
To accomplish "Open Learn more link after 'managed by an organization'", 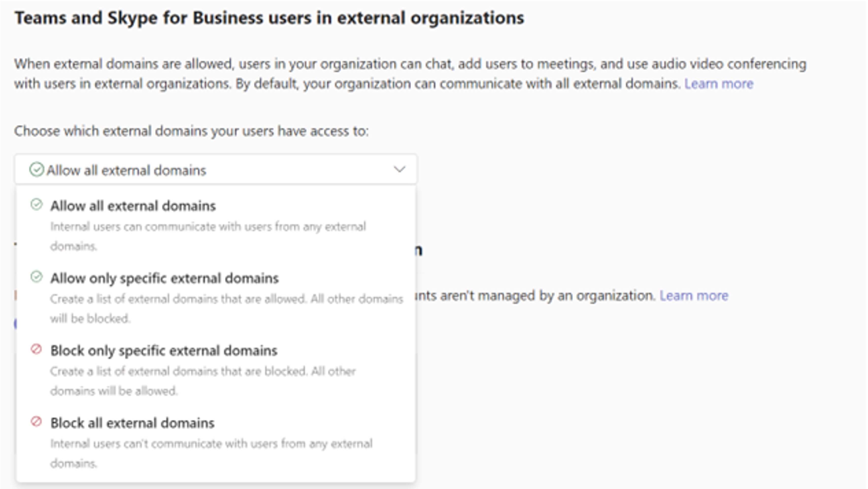I will coord(693,296).
